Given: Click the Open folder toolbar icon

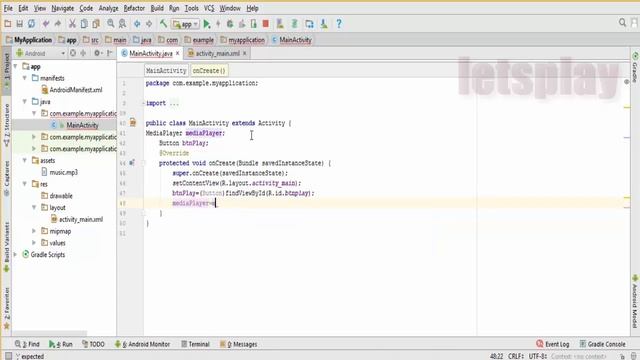Looking at the screenshot, I should 8,24.
